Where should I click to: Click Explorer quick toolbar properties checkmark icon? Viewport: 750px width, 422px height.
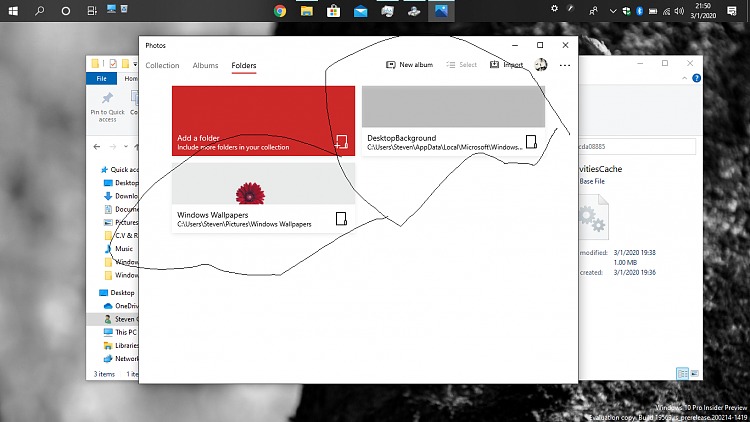tap(113, 64)
